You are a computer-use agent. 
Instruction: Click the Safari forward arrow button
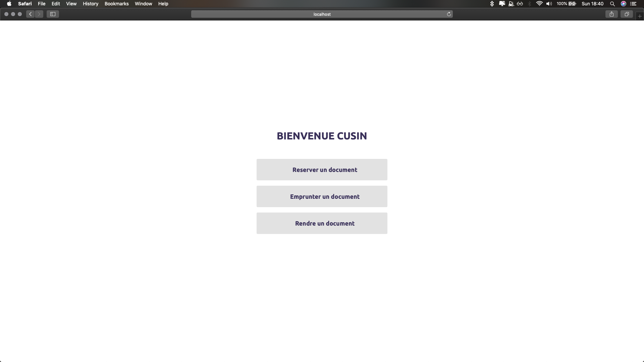(39, 14)
